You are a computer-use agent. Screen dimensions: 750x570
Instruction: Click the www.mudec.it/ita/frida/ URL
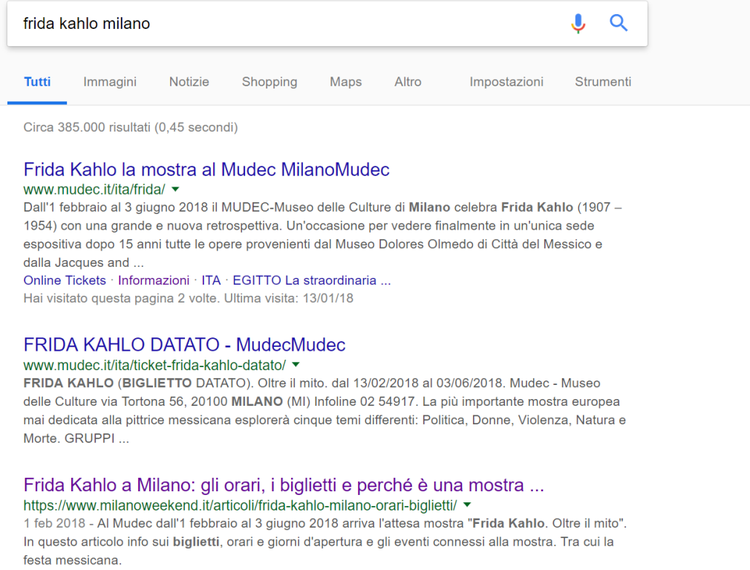[94, 190]
